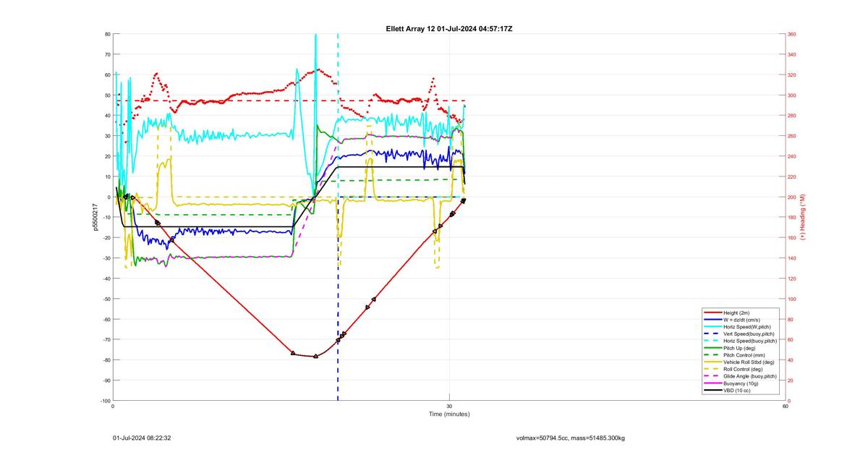The image size is (868, 450).
Task: Select "Pitch Control (mm)" in the legend
Action: pyautogui.click(x=744, y=355)
